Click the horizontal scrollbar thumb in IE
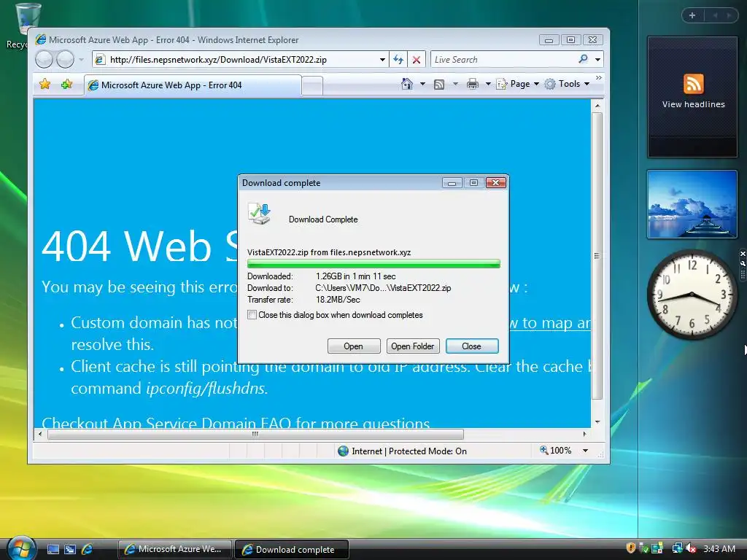The image size is (747, 560). point(255,434)
